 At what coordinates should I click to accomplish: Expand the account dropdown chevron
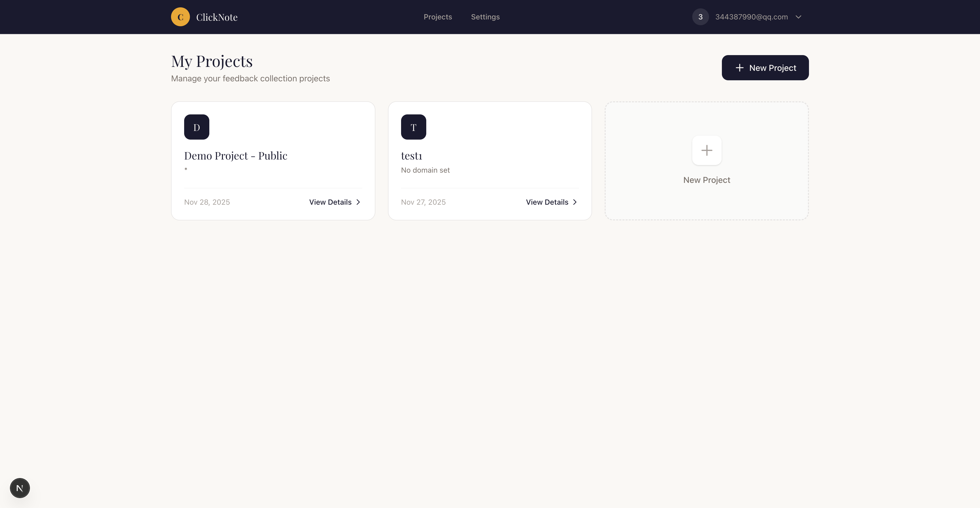click(798, 17)
